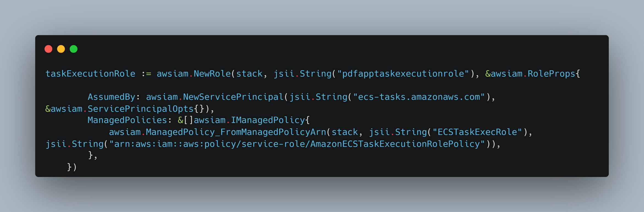Click the taskExecutionRole variable name
The width and height of the screenshot is (644, 212).
[x=90, y=74]
